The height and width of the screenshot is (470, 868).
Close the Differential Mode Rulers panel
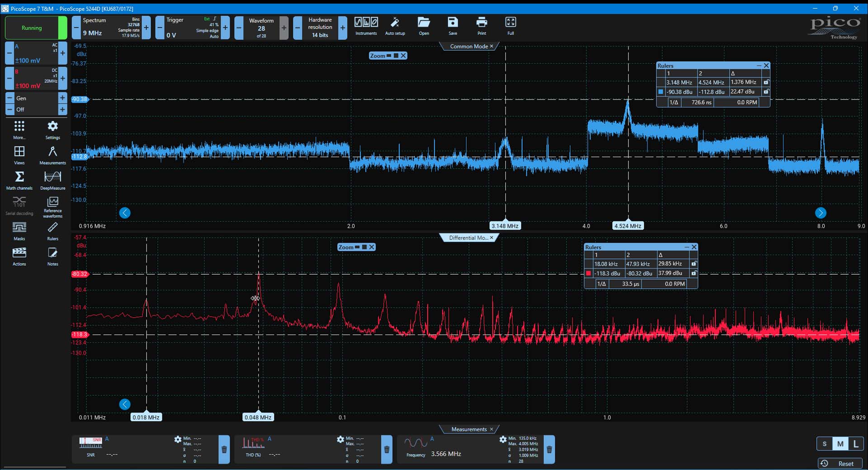pyautogui.click(x=694, y=247)
